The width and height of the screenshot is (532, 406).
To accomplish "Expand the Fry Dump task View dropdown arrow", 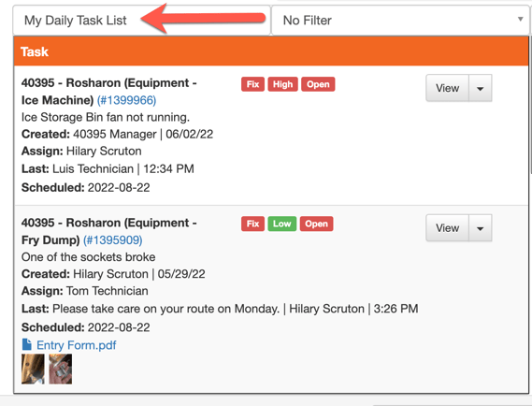I will (x=480, y=227).
